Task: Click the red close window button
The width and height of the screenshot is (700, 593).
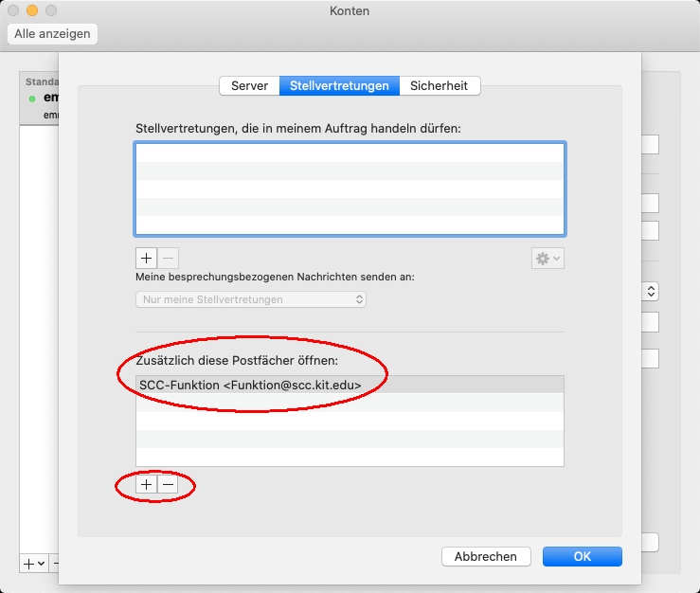Action: click(14, 11)
